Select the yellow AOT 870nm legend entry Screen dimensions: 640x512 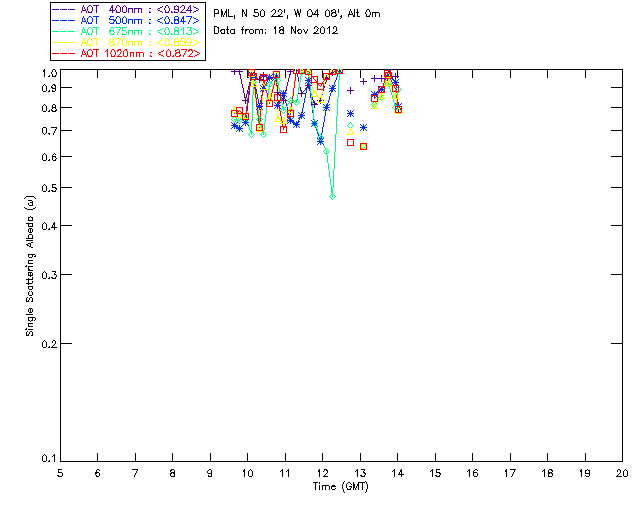click(x=126, y=42)
